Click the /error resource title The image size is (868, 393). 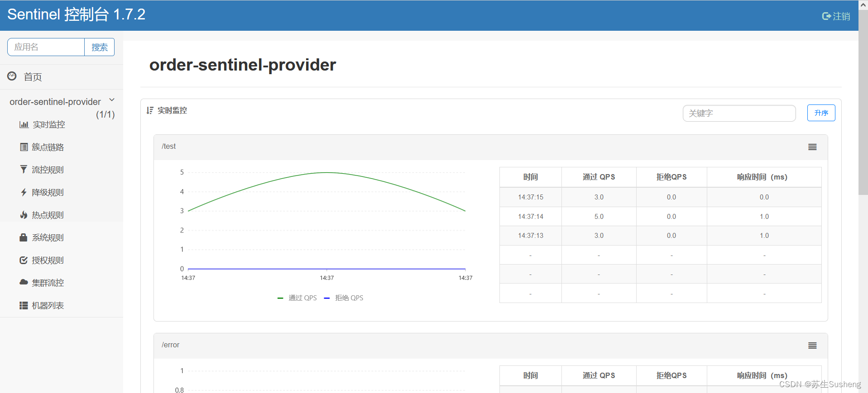point(170,345)
